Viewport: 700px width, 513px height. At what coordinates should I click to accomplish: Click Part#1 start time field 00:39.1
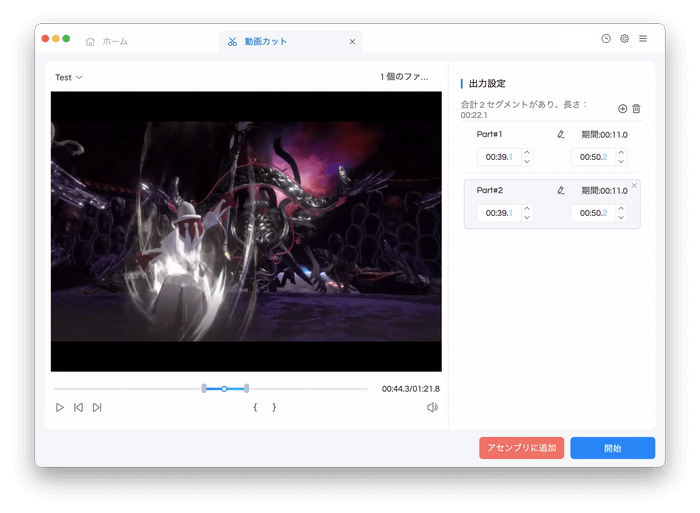tap(499, 157)
